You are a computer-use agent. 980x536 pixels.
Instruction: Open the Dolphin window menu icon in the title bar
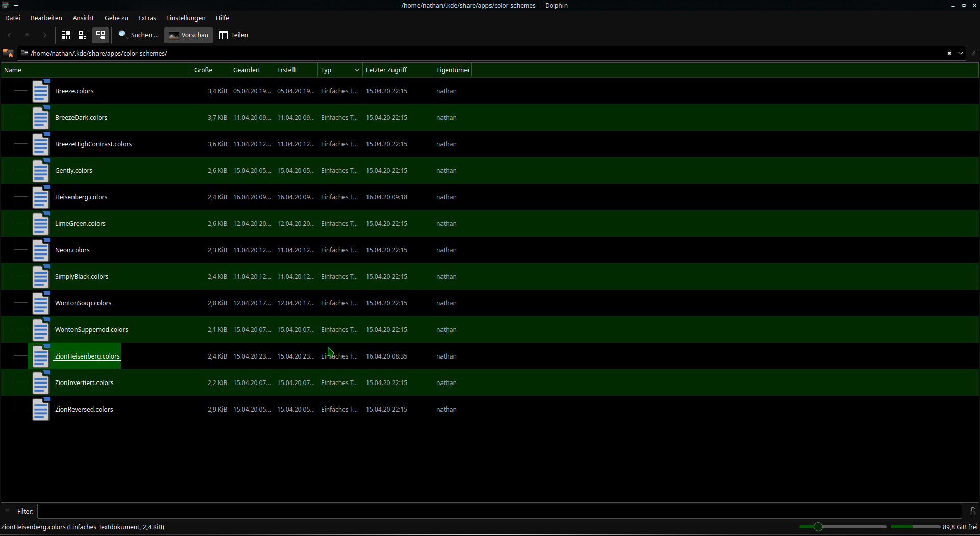click(6, 5)
